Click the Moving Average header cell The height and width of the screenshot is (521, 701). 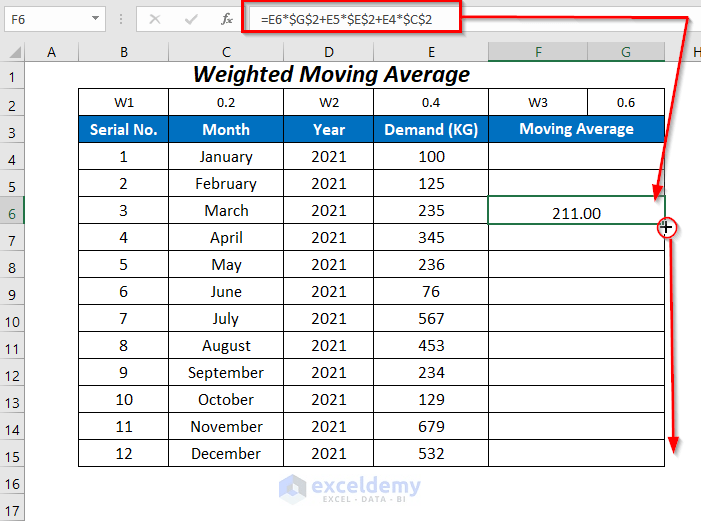point(576,129)
